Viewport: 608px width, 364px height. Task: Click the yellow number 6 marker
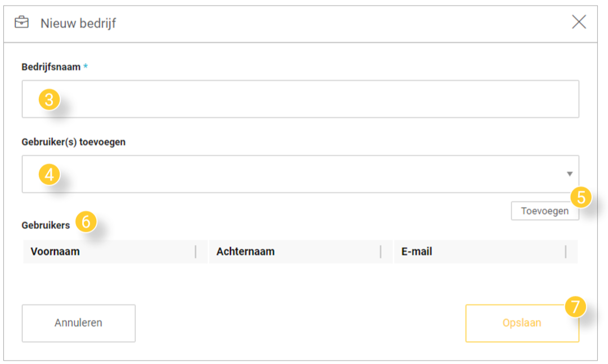[x=85, y=222]
